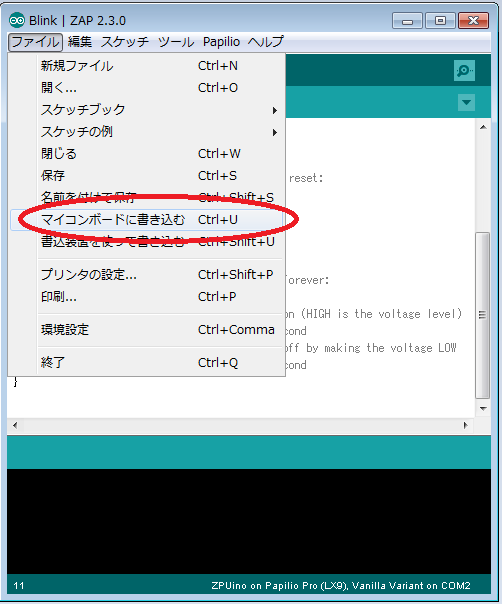Viewport: 502px width, 604px height.
Task: Click the vertical scrollbar thumb
Action: 483,315
